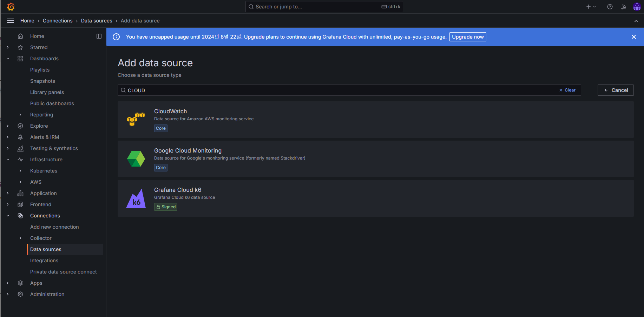This screenshot has width=644, height=317.
Task: Click the Cancel button
Action: coord(616,90)
